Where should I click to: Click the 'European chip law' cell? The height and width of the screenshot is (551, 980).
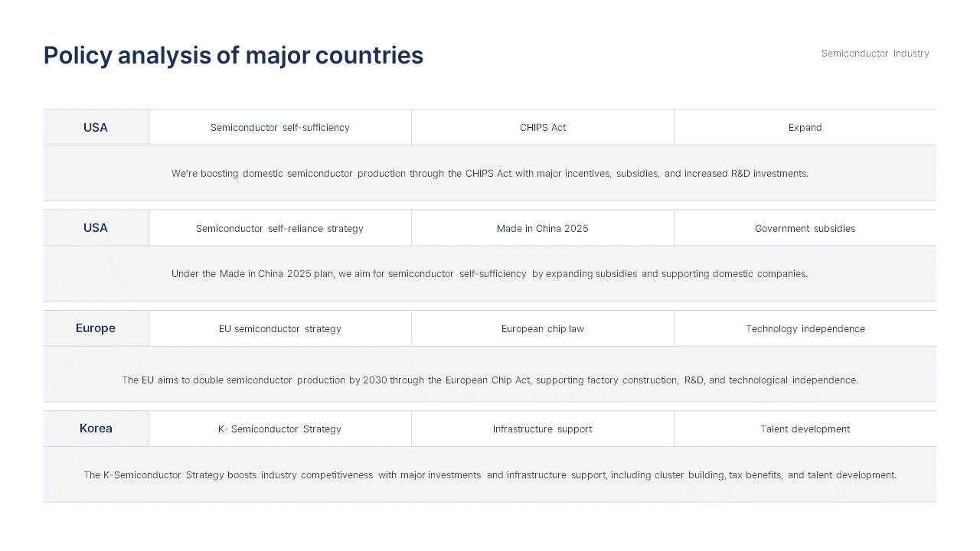[542, 329]
